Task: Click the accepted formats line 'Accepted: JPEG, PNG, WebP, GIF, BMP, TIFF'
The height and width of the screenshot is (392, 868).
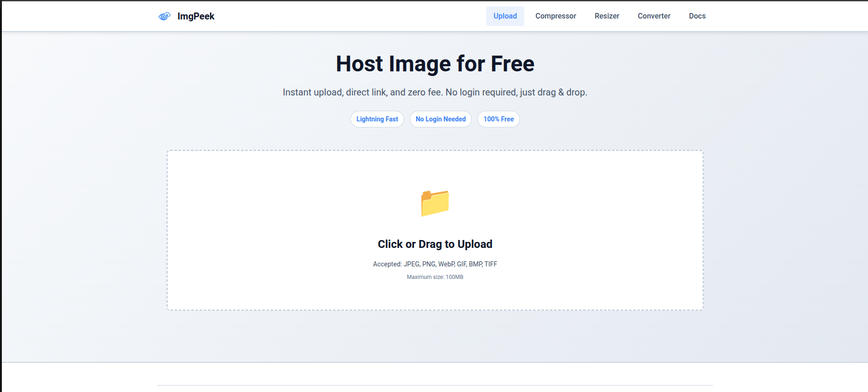Action: (x=435, y=264)
